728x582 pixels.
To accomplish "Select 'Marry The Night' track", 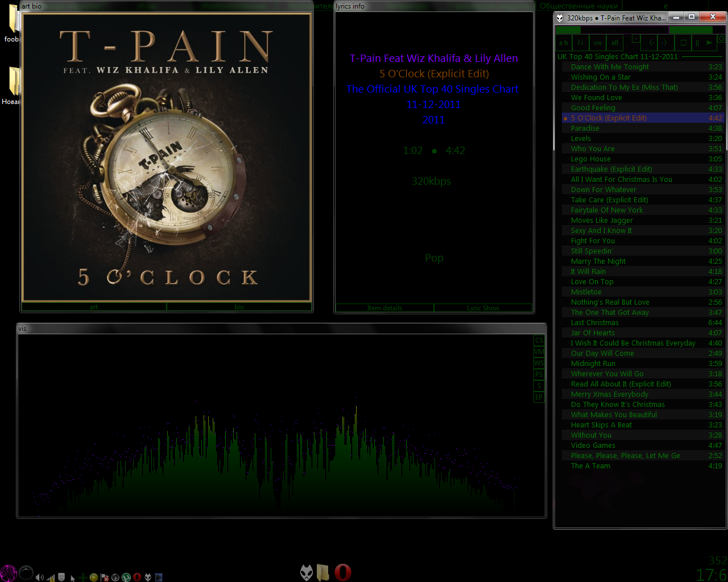I will pos(642,261).
